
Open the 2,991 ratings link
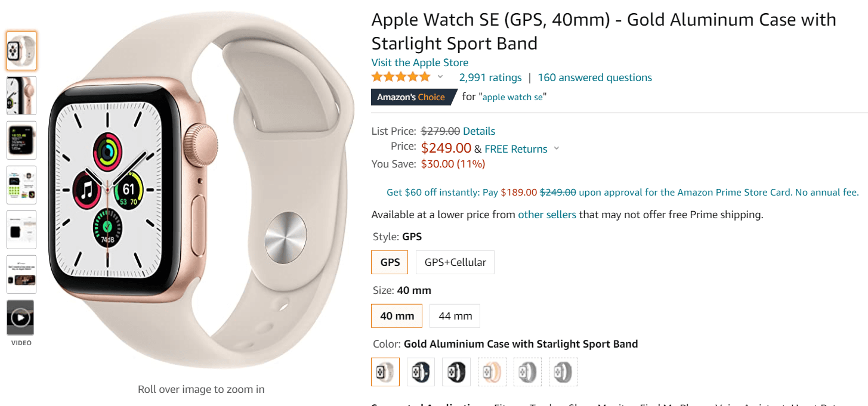[x=490, y=78]
